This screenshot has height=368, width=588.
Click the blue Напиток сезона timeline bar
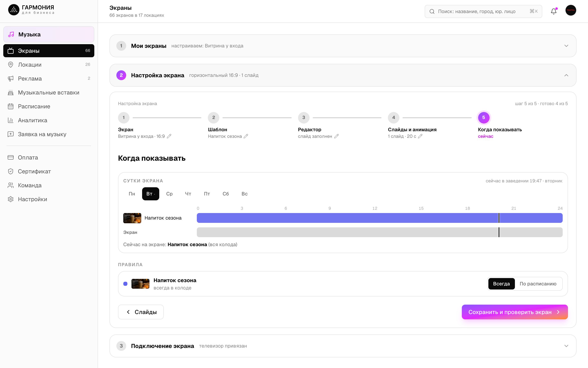point(380,218)
